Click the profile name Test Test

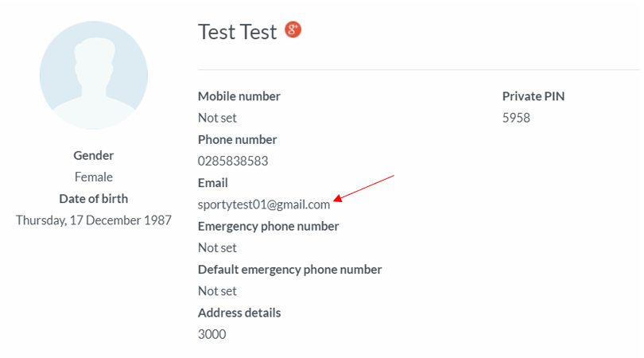tap(238, 32)
